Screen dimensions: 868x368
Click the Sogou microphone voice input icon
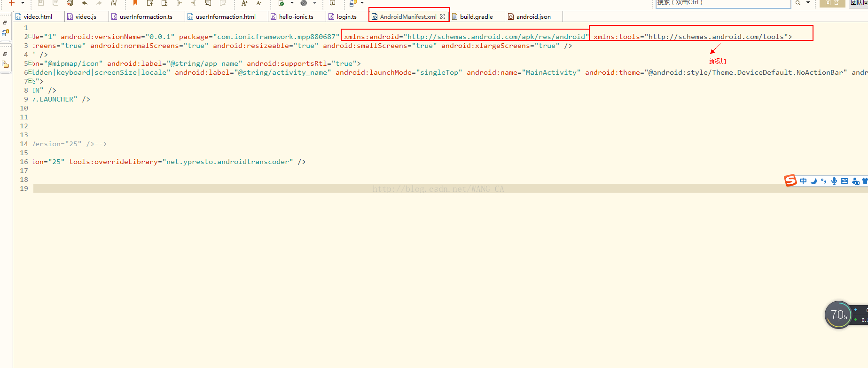834,181
